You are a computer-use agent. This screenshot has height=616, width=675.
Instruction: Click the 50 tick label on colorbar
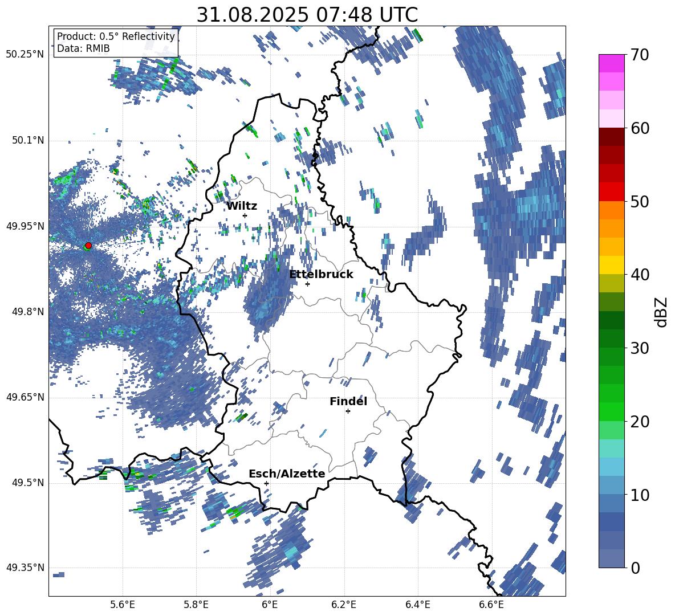tap(640, 202)
